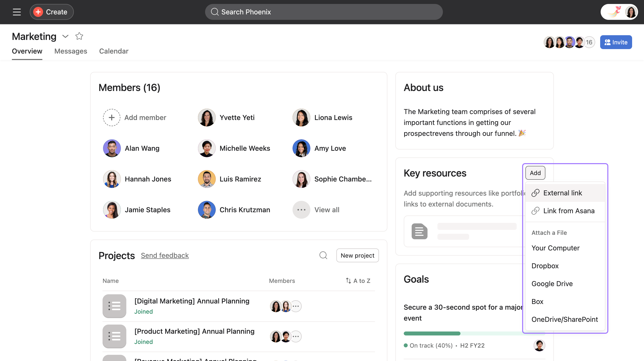Choose Link from Asana option
Screen dimensions: 644x361
568,211
